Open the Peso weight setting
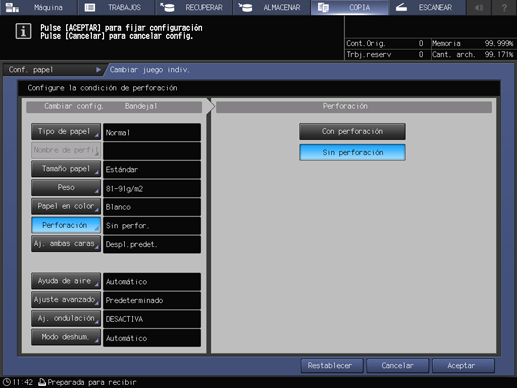 click(x=66, y=188)
